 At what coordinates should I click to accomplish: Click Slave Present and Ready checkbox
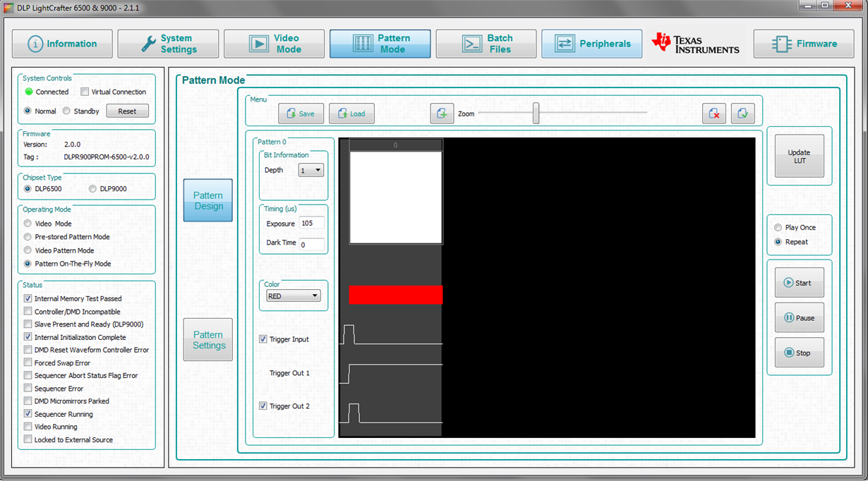28,324
